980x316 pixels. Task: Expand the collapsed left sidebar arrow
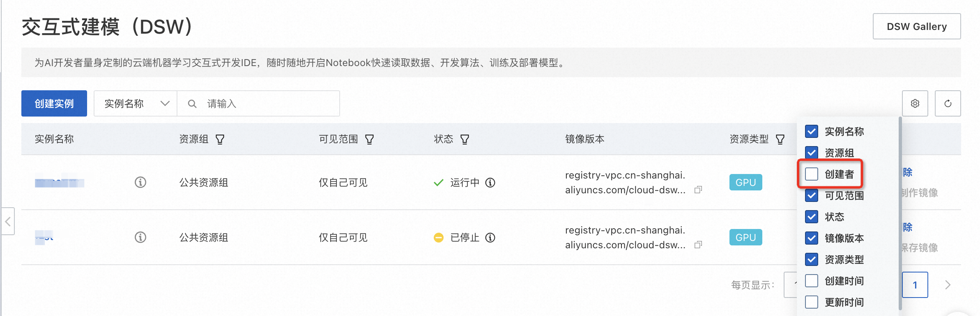[x=8, y=222]
